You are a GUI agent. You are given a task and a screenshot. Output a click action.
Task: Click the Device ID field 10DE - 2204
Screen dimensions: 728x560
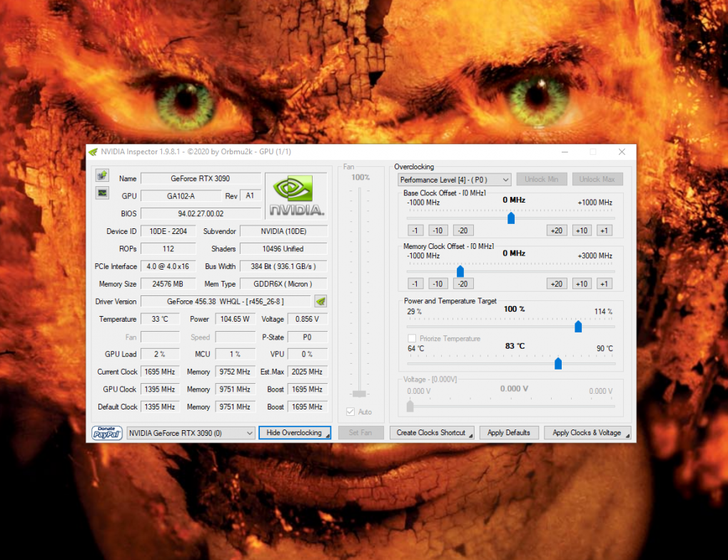(168, 231)
